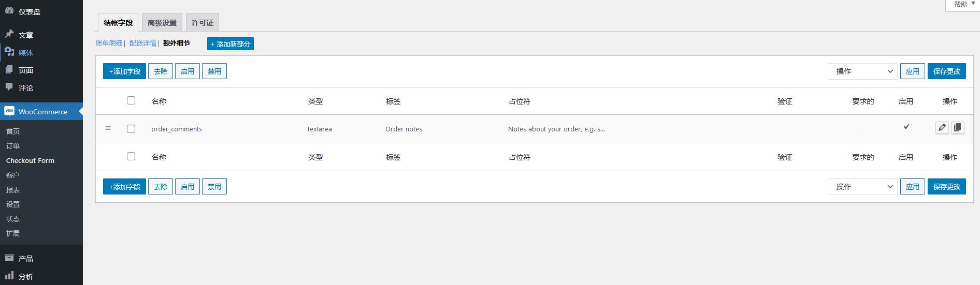Viewport: 980px width, 285px height.
Task: Click the order_comments field name
Action: (177, 129)
